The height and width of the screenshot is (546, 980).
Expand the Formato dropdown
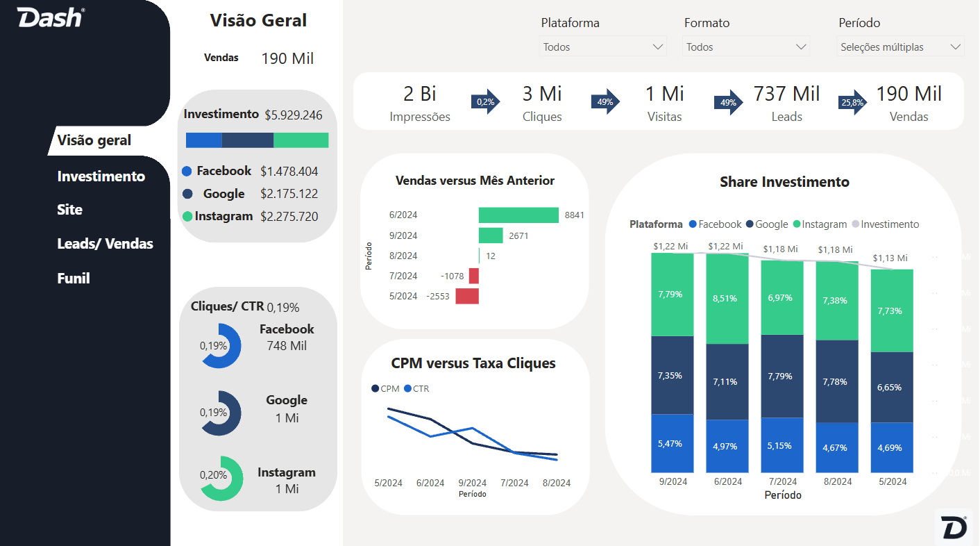(x=746, y=47)
